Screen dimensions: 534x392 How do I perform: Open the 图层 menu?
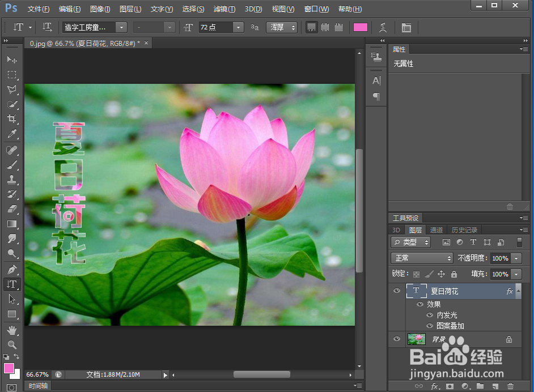[130, 9]
